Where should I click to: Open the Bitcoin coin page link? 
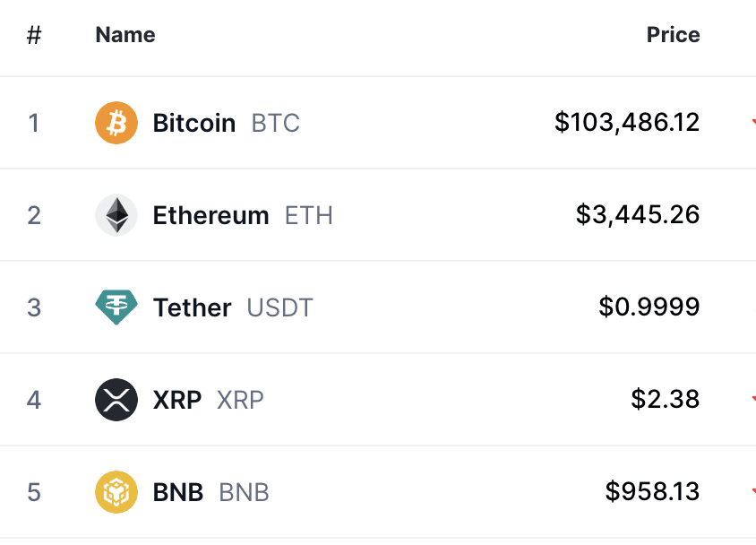194,123
